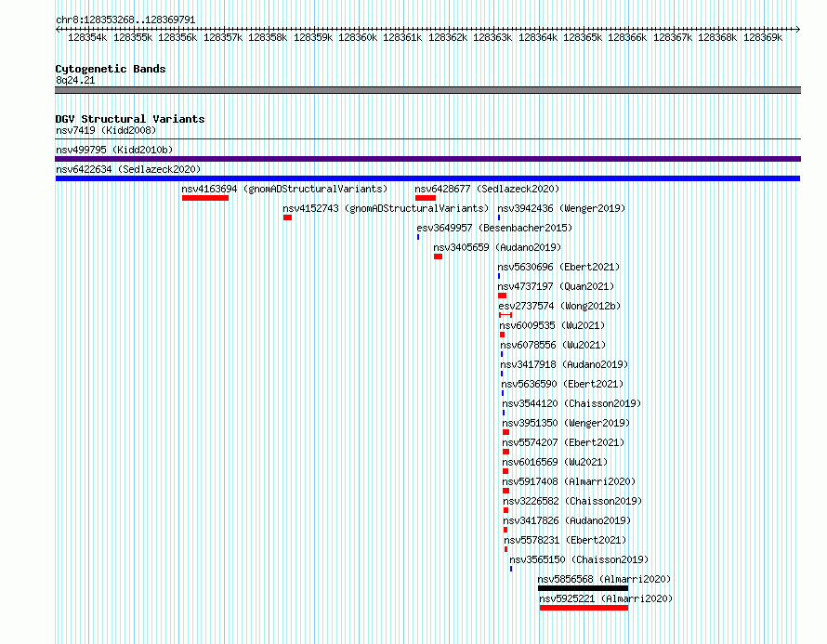This screenshot has width=827, height=644.
Task: Click the nsv6422634 (Sedlazeck2020) variant label
Action: [128, 169]
